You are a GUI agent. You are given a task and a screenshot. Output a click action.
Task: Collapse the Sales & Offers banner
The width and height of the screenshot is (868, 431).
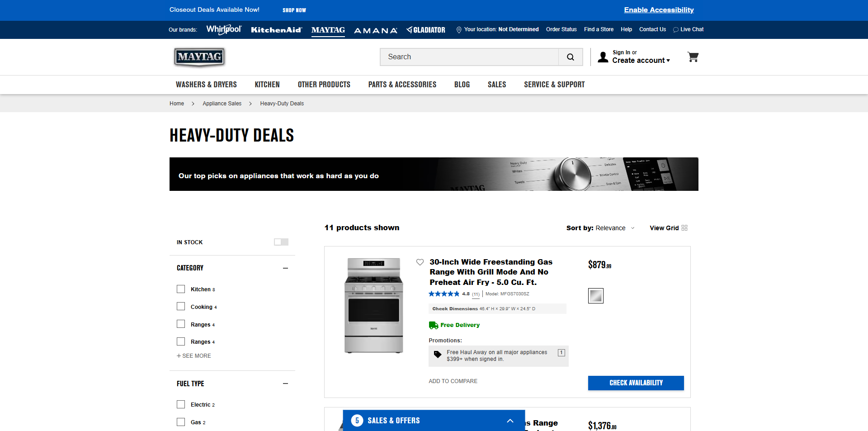[x=510, y=421]
